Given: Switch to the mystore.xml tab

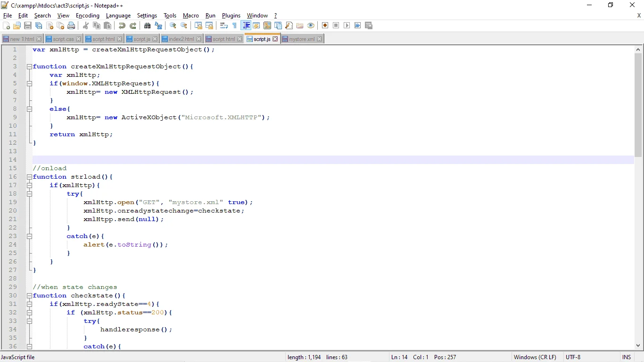Looking at the screenshot, I should tap(302, 39).
